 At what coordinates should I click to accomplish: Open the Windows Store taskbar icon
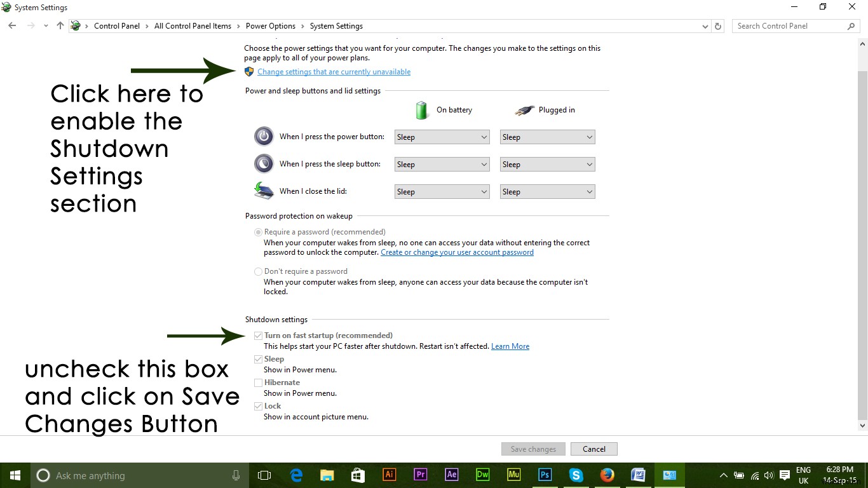[x=358, y=475]
